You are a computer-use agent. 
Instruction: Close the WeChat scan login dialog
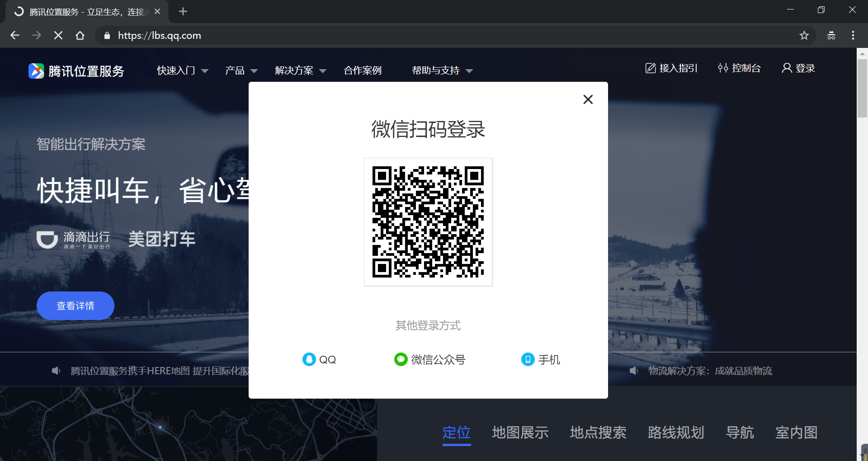(588, 99)
